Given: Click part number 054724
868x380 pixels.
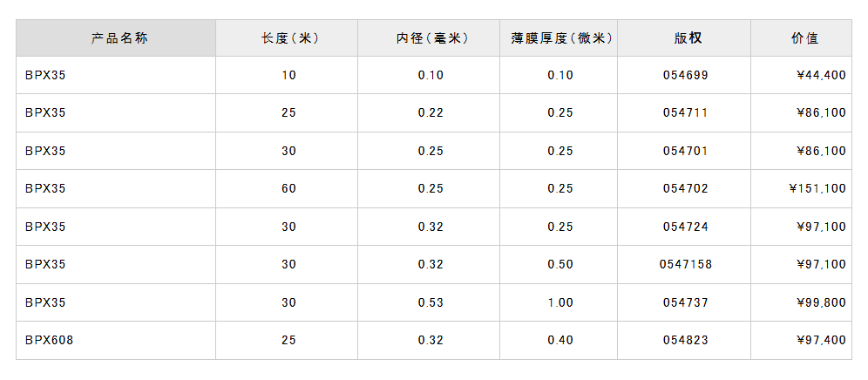Looking at the screenshot, I should pyautogui.click(x=686, y=227).
